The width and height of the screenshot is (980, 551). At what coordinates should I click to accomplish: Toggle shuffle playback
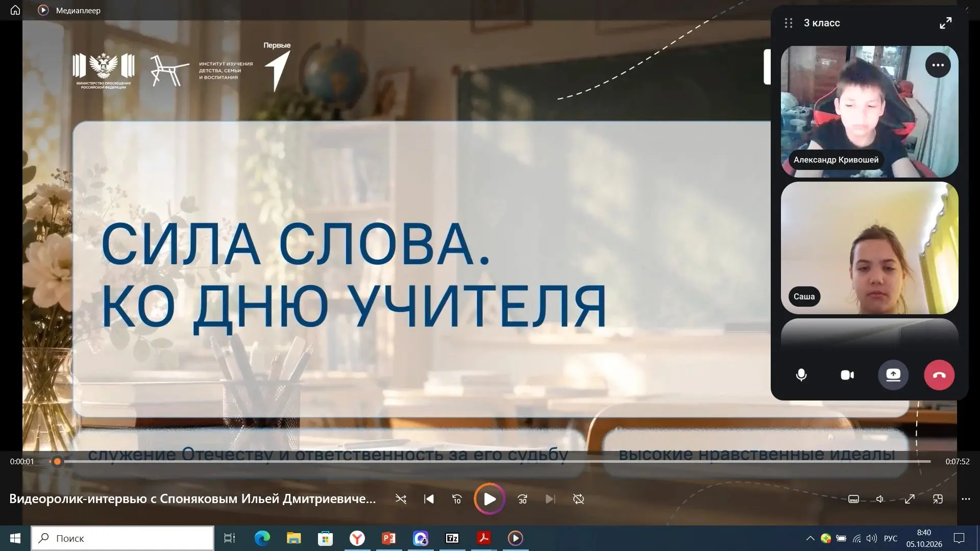(x=401, y=499)
